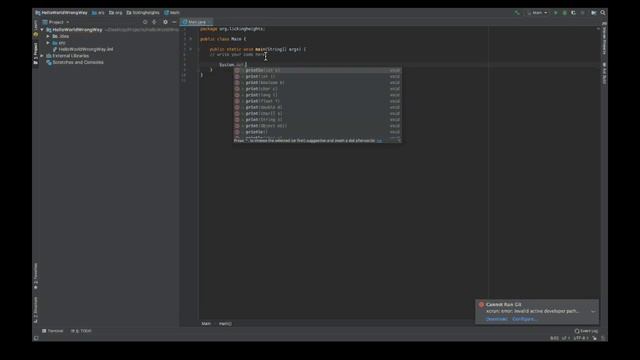Click the Build project hammer icon

(517, 13)
